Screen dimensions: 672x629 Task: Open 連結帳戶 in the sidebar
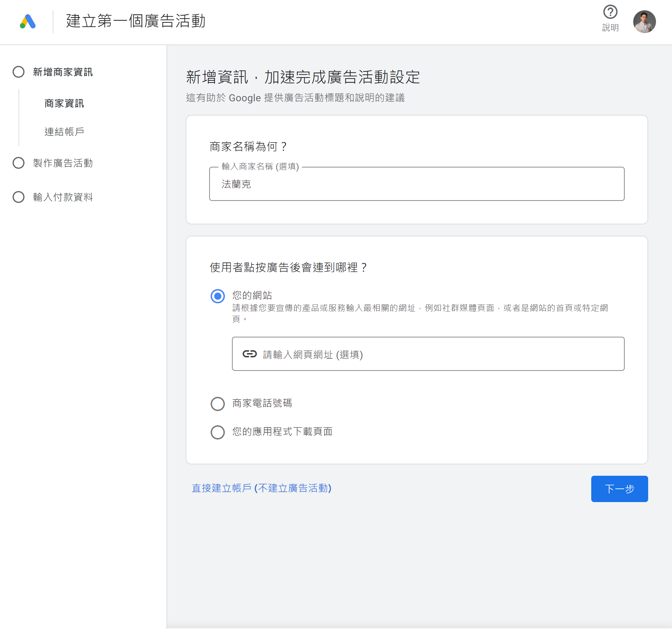point(64,132)
